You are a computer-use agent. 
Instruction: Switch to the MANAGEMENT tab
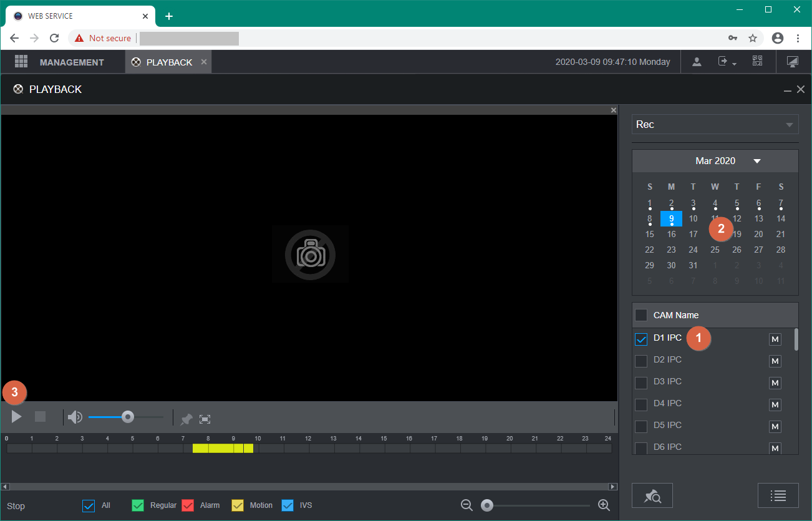click(71, 62)
